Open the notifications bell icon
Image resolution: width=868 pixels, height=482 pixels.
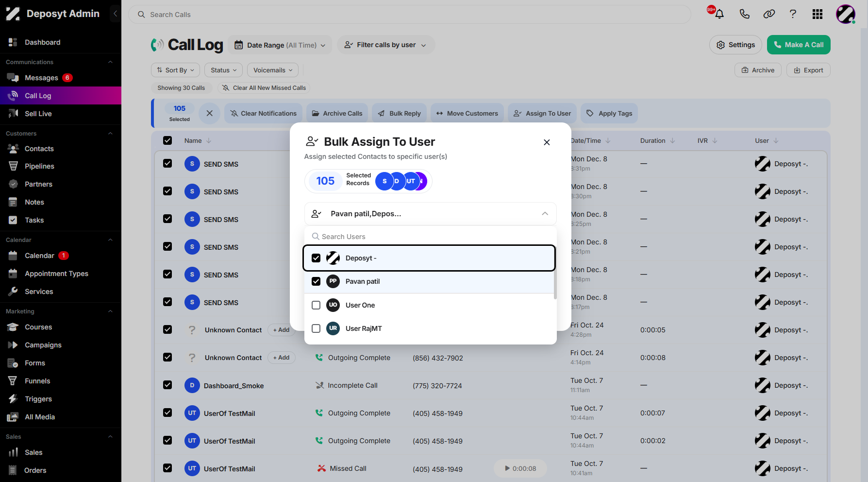tap(719, 14)
